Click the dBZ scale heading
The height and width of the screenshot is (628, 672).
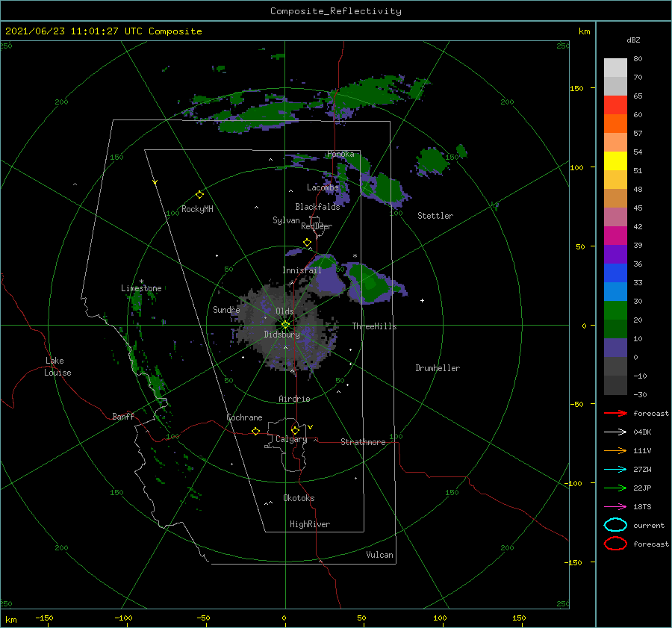[x=633, y=40]
